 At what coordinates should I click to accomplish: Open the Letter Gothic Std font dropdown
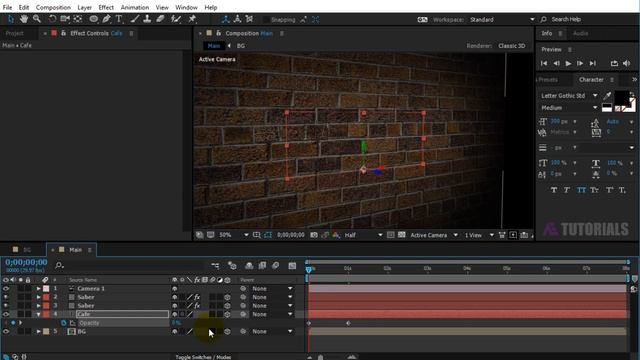(569, 96)
